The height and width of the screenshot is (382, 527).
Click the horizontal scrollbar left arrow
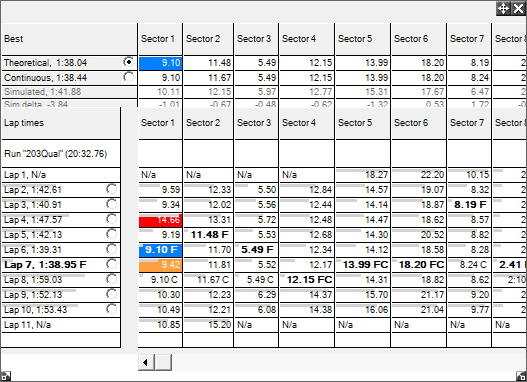click(146, 362)
